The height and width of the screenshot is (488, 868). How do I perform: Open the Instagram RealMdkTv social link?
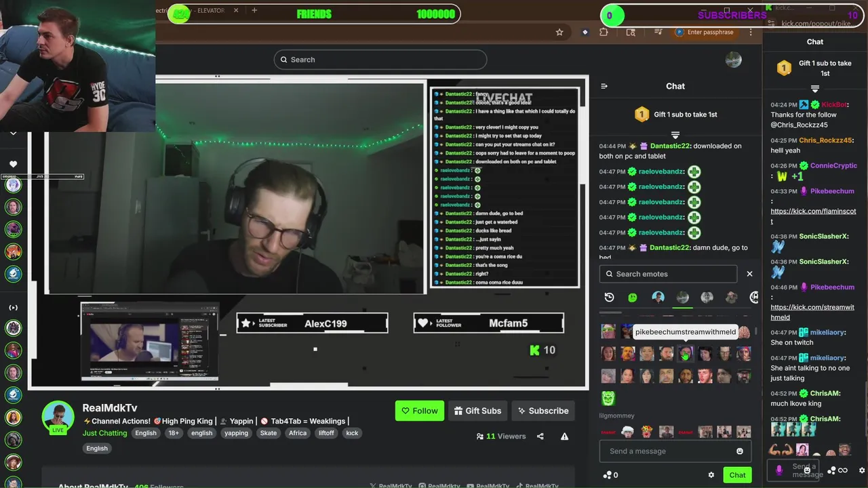pos(439,485)
